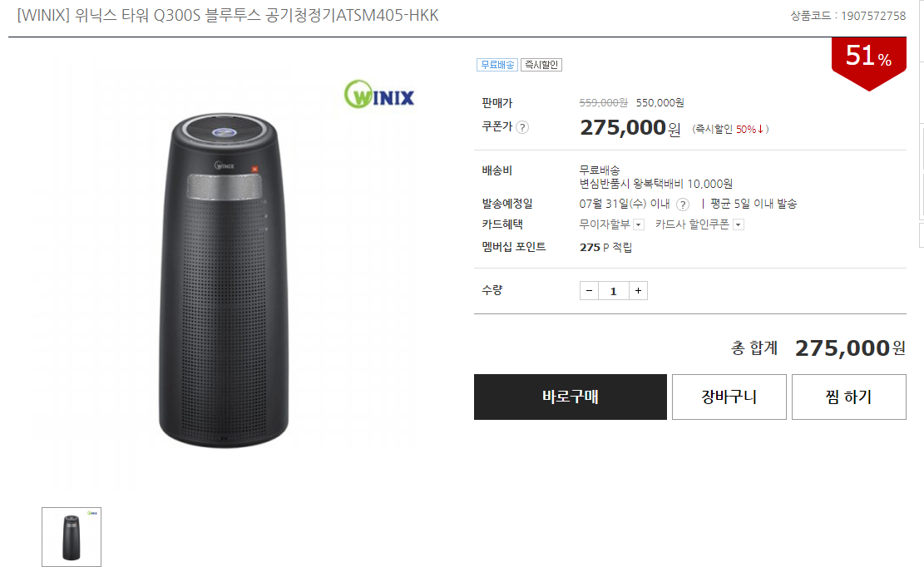Screen dimensions: 924x567
Task: Add item with the 장바구니 button
Action: point(729,397)
